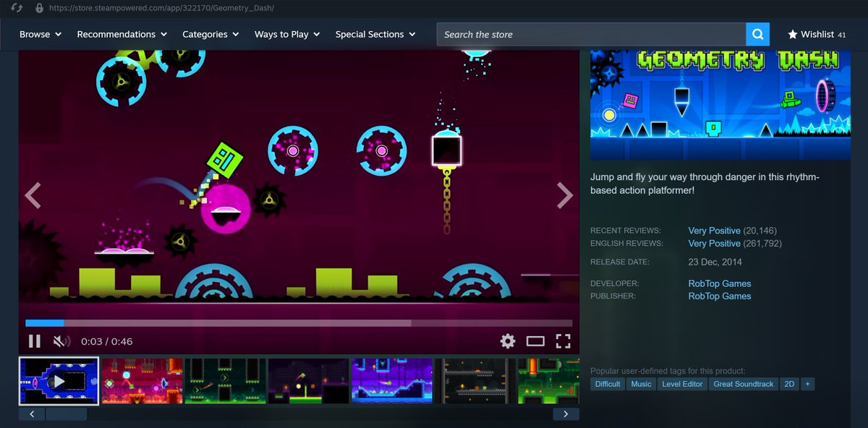The height and width of the screenshot is (428, 868).
Task: Select the 2D tag
Action: click(789, 384)
